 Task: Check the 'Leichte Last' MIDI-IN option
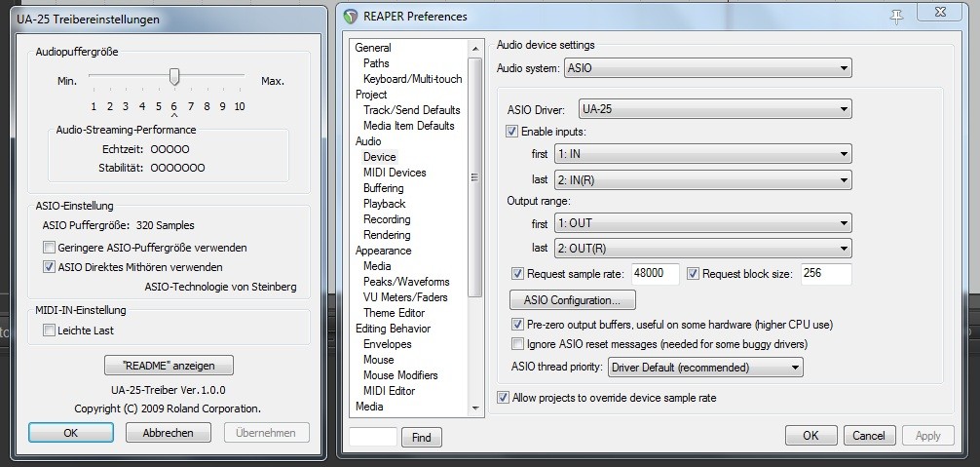click(49, 331)
